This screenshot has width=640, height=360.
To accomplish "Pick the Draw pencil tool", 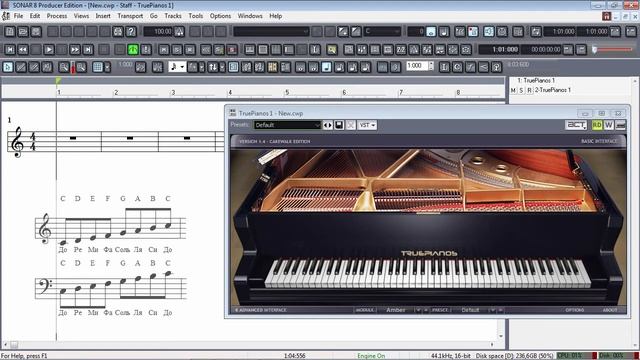I will pos(21,67).
